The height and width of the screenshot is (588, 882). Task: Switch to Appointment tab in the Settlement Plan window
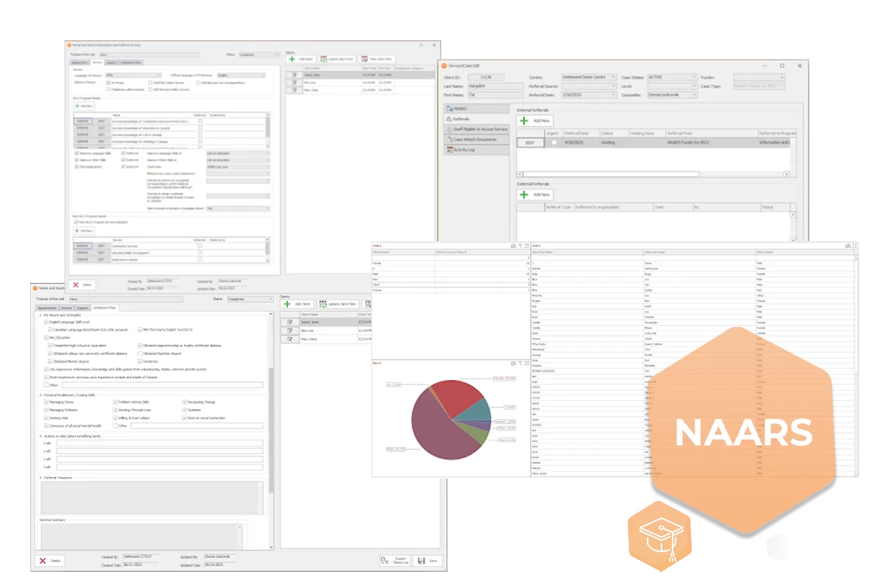tap(47, 307)
